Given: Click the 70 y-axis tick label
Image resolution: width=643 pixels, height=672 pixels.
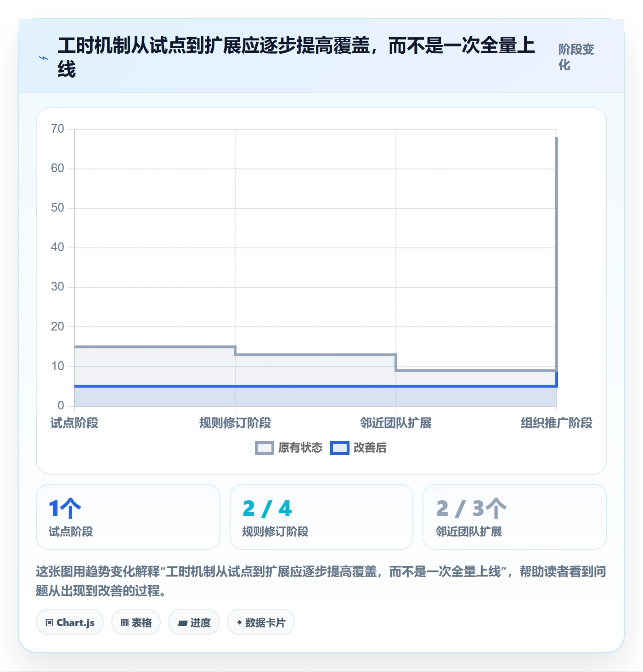Looking at the screenshot, I should pos(57,129).
